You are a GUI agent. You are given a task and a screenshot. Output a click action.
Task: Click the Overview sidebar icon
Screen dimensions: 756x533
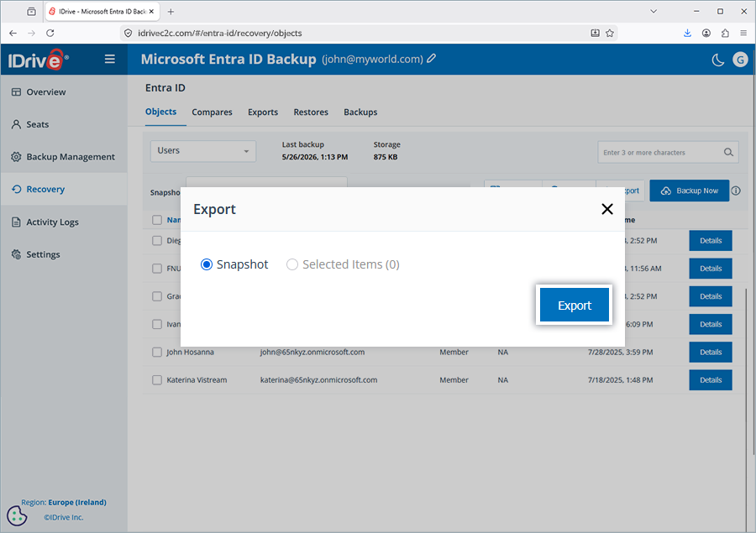click(17, 92)
